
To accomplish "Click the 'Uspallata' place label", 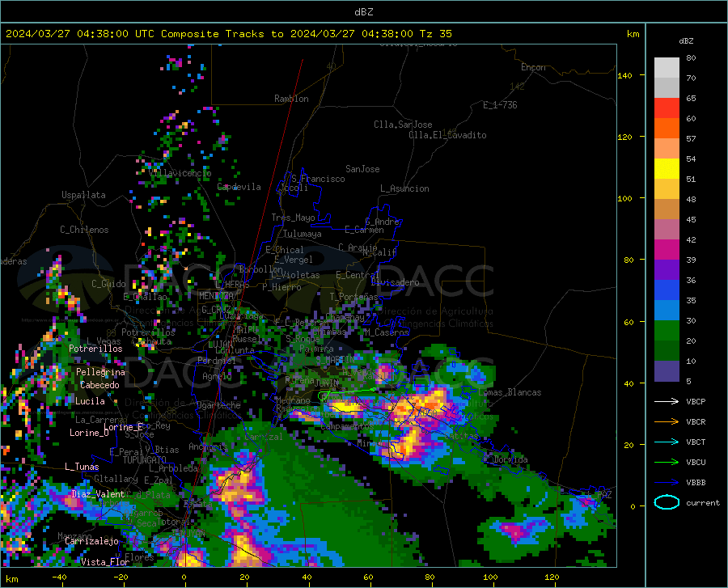I will 83,195.
